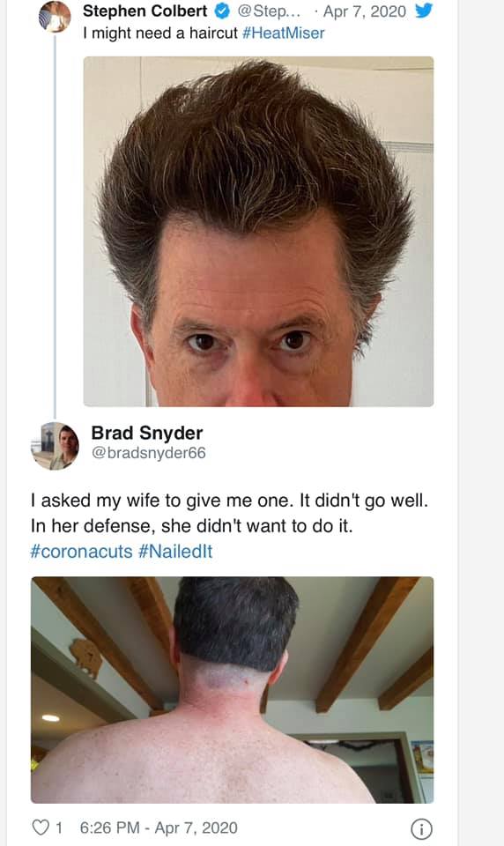Click the Brad Snyder display name
This screenshot has height=846, width=504.
(x=147, y=433)
